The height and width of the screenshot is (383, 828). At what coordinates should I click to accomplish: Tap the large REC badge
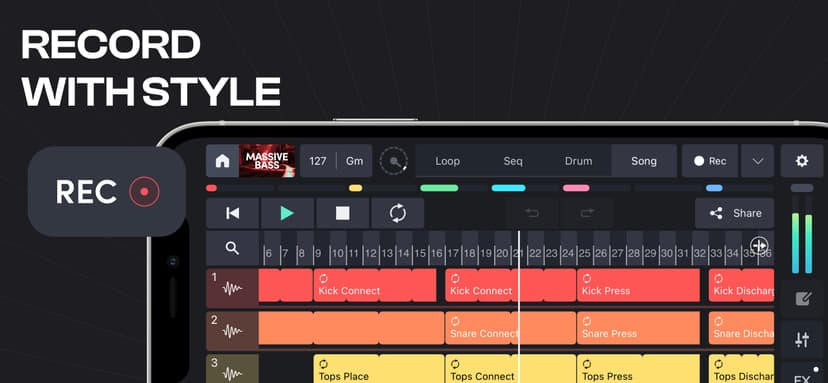coord(107,191)
